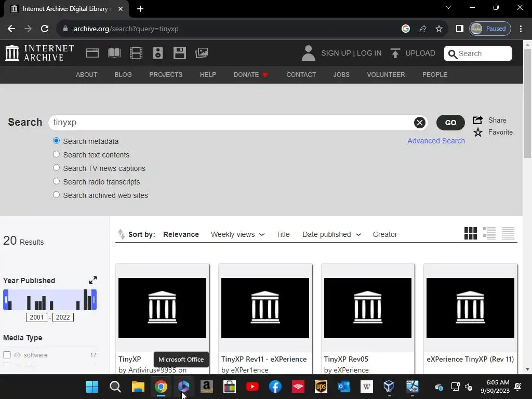The height and width of the screenshot is (399, 532).
Task: Sort results by Title
Action: 283,234
